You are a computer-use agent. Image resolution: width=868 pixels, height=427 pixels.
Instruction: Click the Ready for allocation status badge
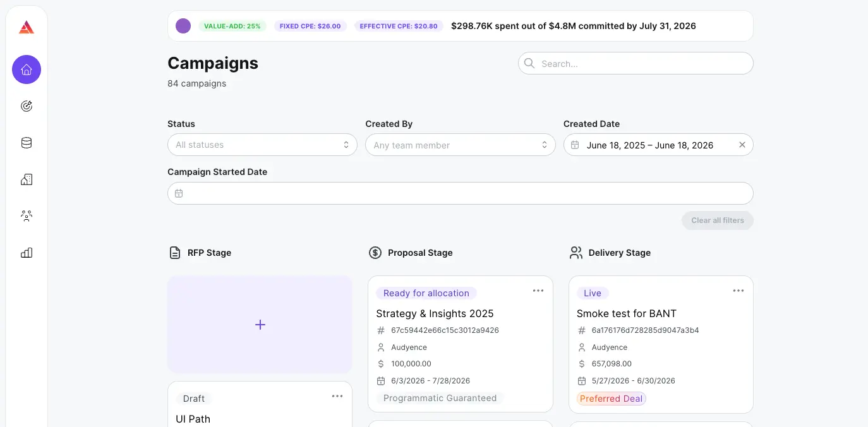tap(426, 293)
